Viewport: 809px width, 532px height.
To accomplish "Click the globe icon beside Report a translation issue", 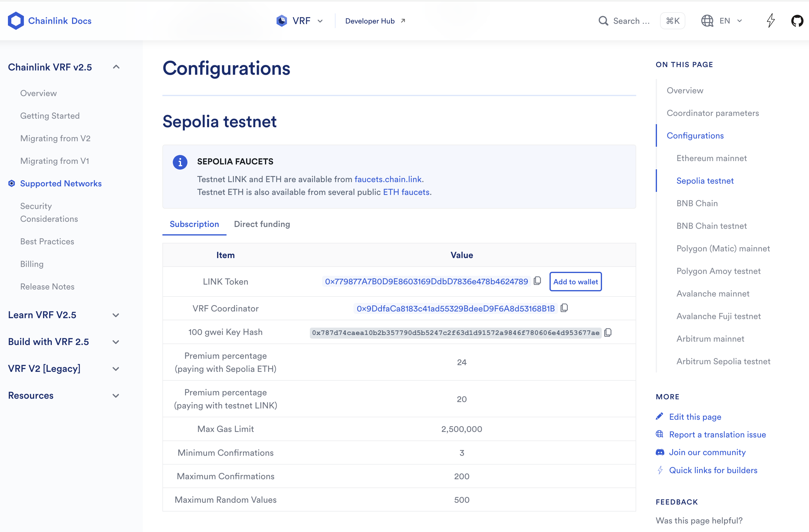I will point(659,434).
